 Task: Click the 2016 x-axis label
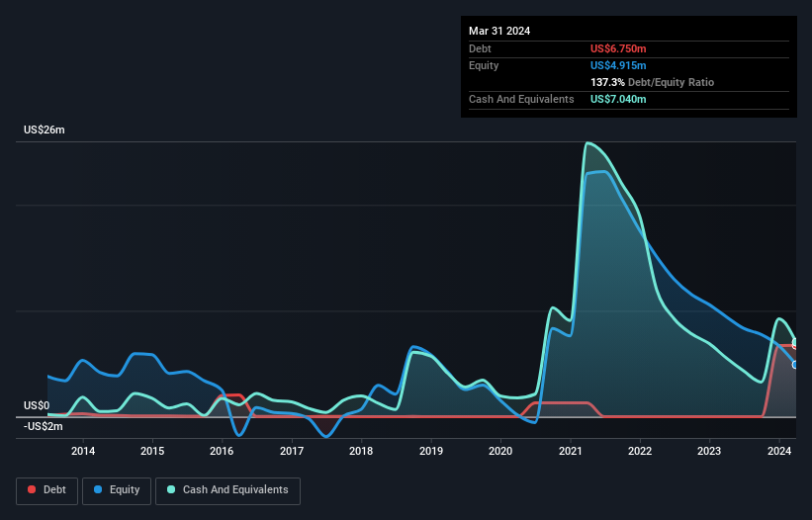pyautogui.click(x=222, y=451)
